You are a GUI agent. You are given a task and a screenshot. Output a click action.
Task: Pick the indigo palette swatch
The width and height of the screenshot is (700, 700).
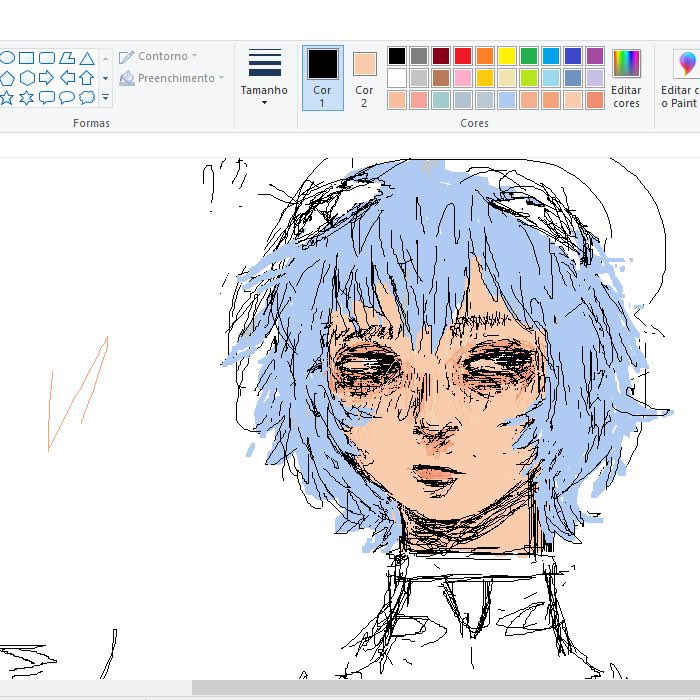[573, 56]
